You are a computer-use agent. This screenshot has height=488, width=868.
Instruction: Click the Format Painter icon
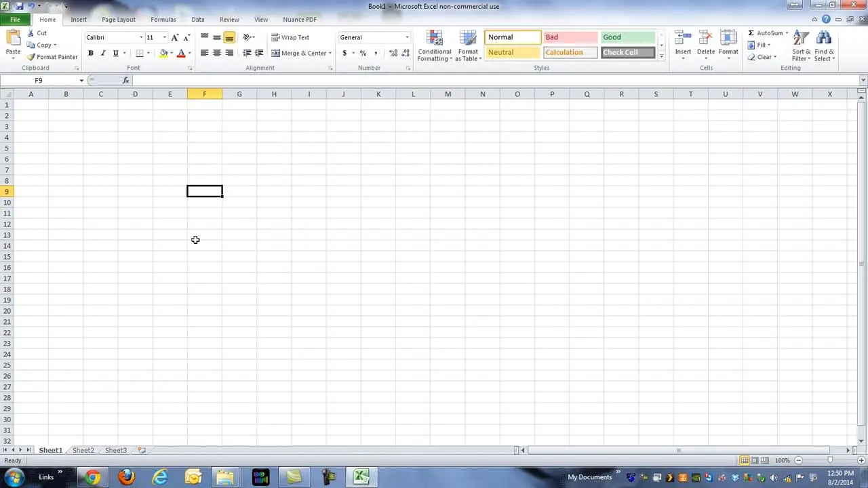[31, 57]
